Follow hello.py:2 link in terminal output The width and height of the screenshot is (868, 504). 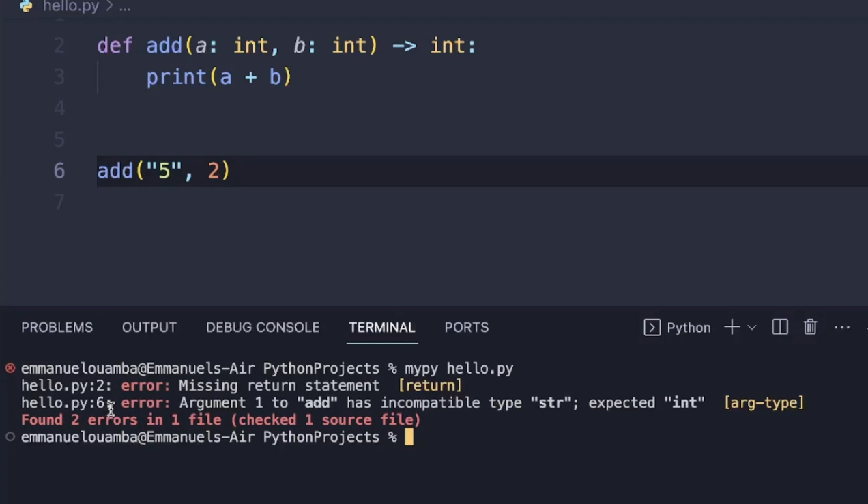pyautogui.click(x=66, y=387)
